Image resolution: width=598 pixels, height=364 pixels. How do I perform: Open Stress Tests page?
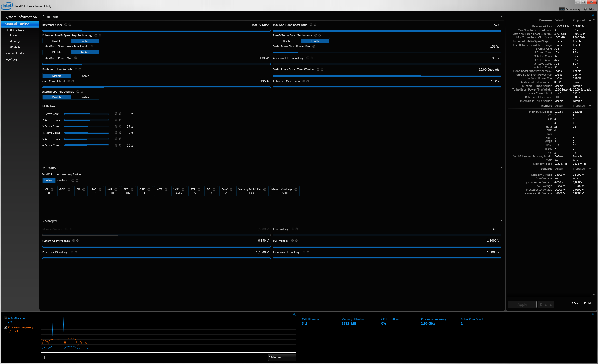(x=14, y=53)
